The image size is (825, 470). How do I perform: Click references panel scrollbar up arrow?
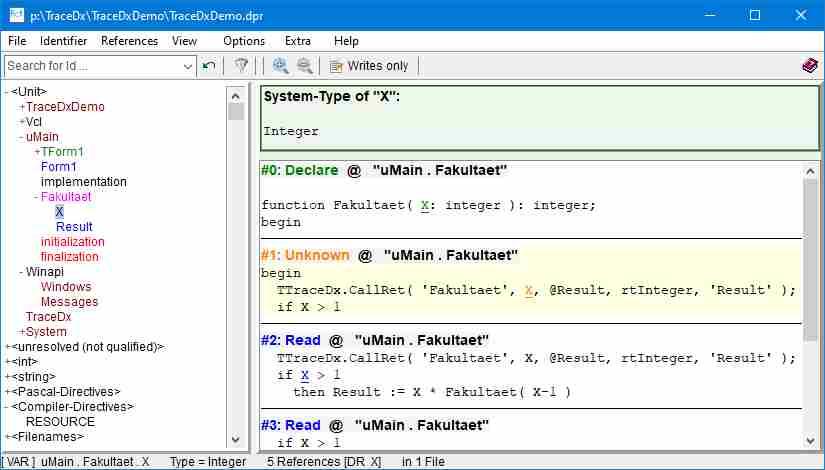click(810, 171)
